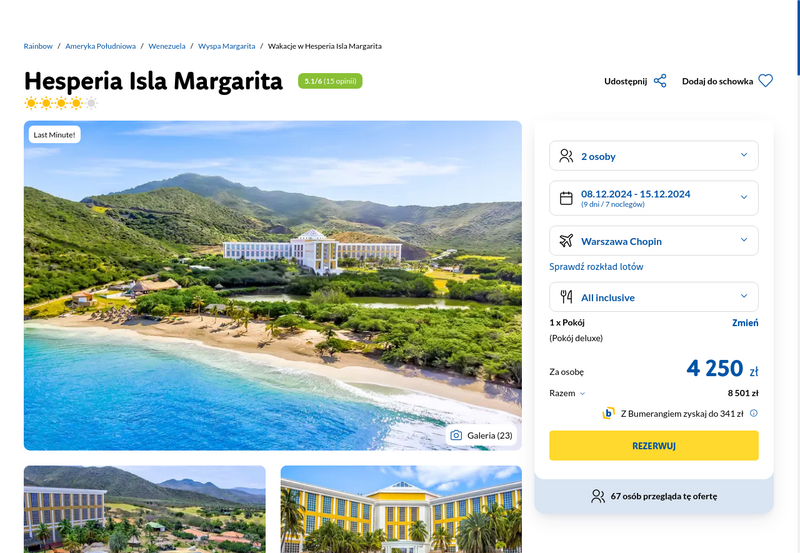Image resolution: width=800 pixels, height=553 pixels.
Task: Click the fork and glass meal icon
Action: (x=566, y=297)
